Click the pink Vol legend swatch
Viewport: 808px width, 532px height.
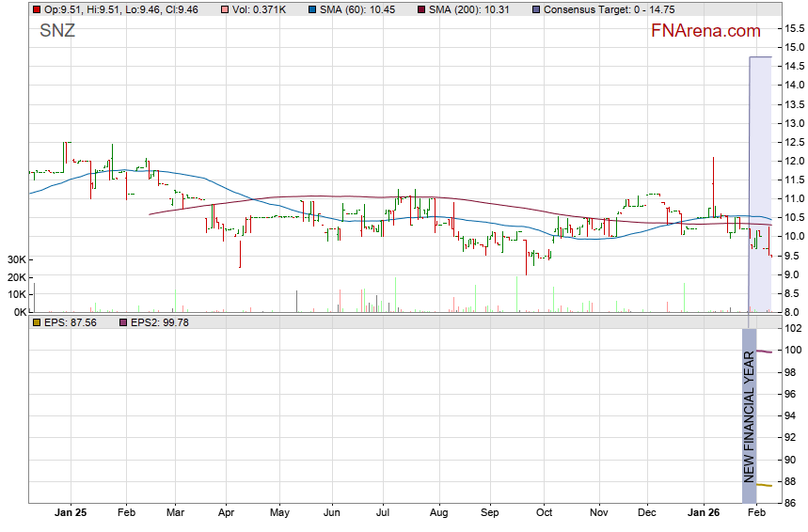tap(224, 9)
